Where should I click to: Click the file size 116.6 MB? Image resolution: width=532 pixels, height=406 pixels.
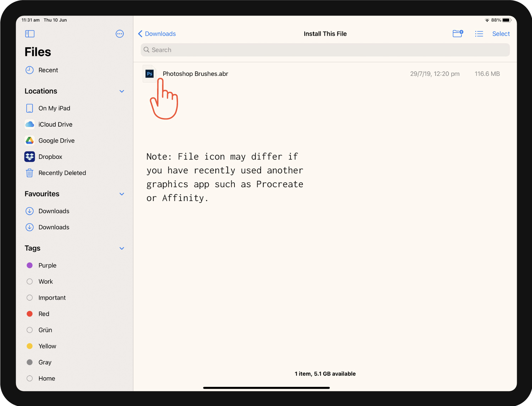click(x=487, y=74)
